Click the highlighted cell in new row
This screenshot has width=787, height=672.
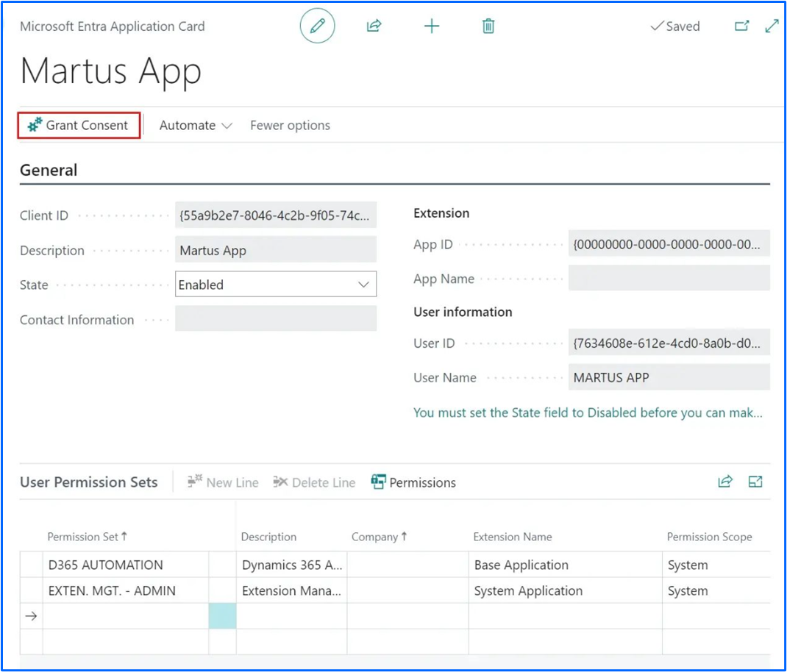tap(222, 616)
